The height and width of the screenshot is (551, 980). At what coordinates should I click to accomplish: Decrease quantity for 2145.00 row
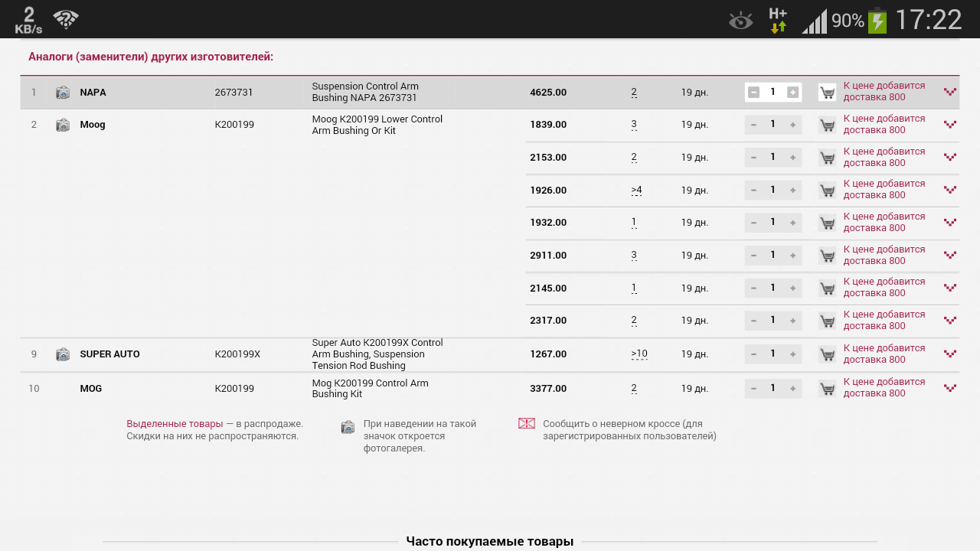tap(753, 288)
